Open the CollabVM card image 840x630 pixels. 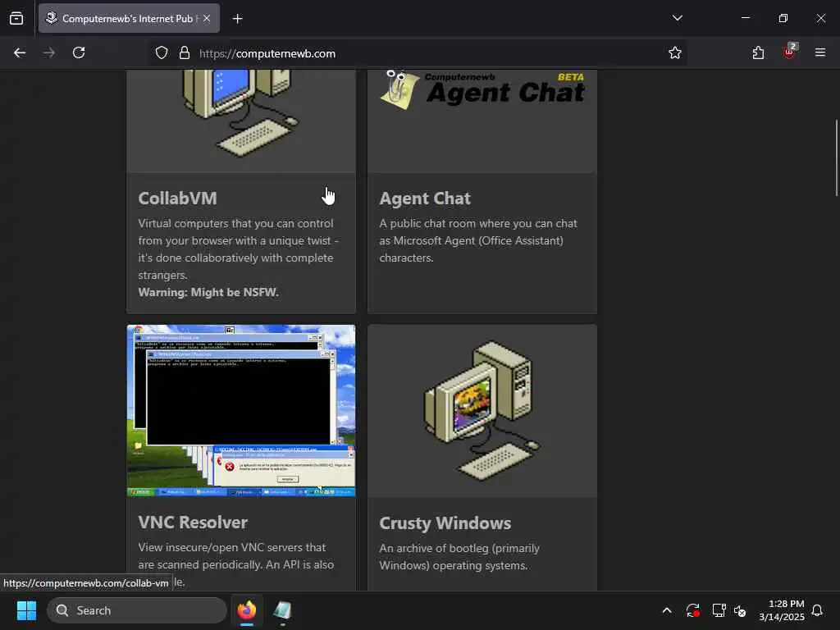pos(241,120)
